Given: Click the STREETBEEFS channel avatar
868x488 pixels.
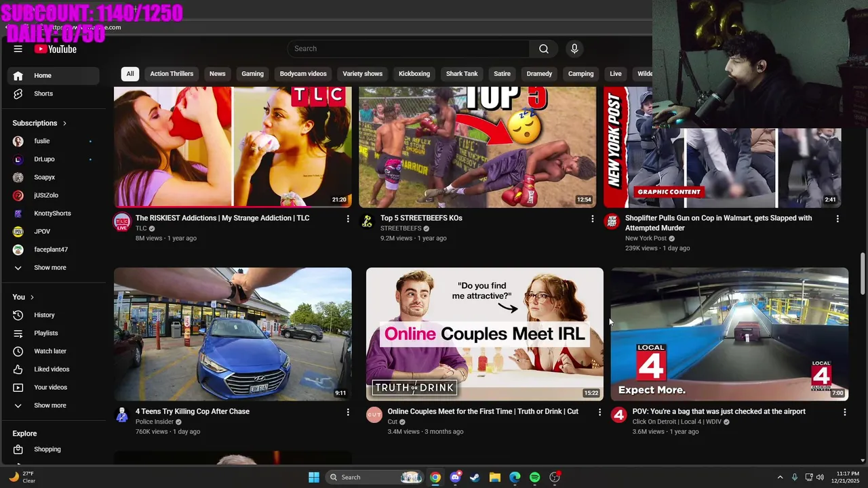Looking at the screenshot, I should click(x=367, y=222).
